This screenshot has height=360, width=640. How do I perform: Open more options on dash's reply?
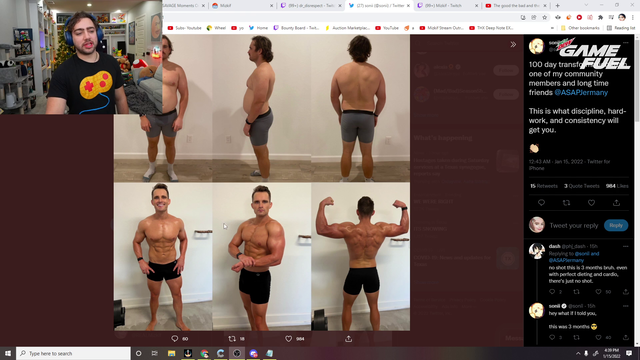tap(625, 246)
